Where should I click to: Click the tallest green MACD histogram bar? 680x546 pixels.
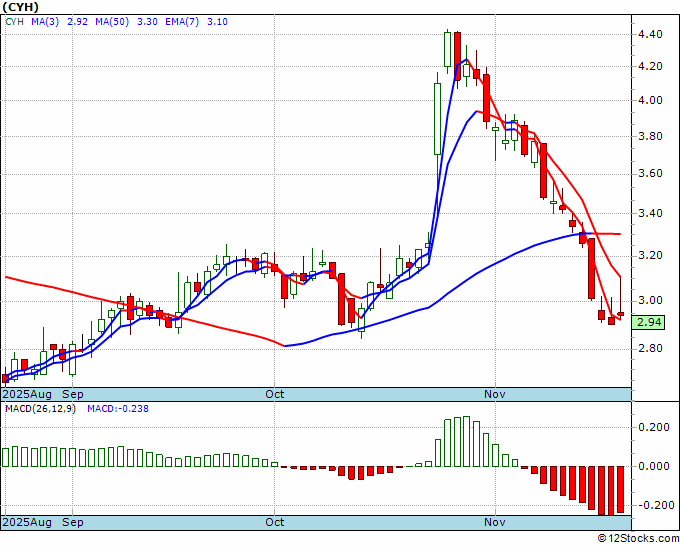(467, 441)
